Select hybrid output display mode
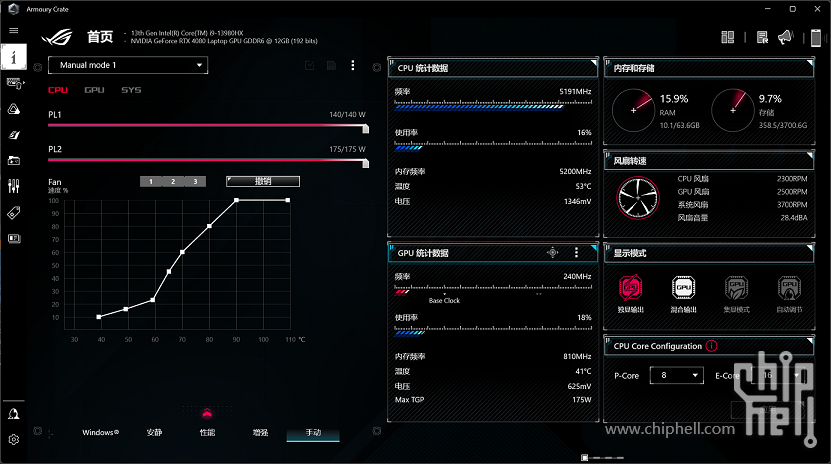Image resolution: width=831 pixels, height=464 pixels. coord(683,294)
